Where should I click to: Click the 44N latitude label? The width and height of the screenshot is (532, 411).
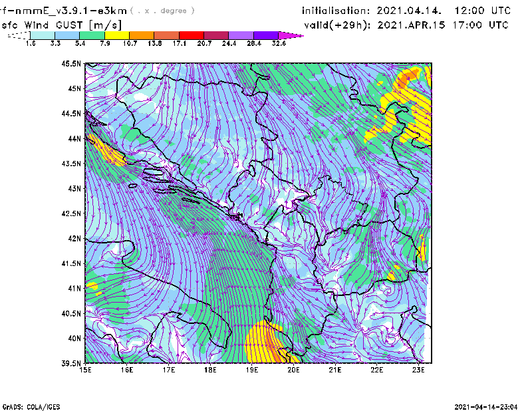coord(74,138)
